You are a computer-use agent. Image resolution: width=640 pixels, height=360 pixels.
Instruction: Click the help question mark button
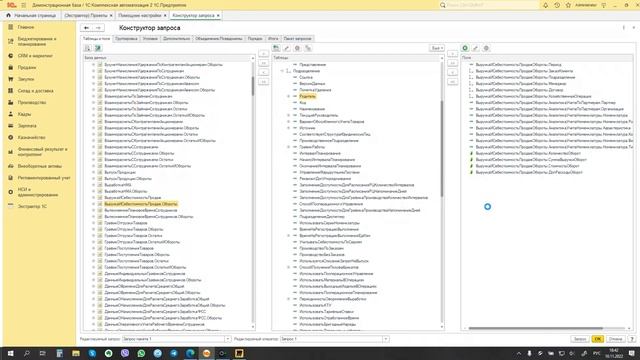[x=631, y=339]
